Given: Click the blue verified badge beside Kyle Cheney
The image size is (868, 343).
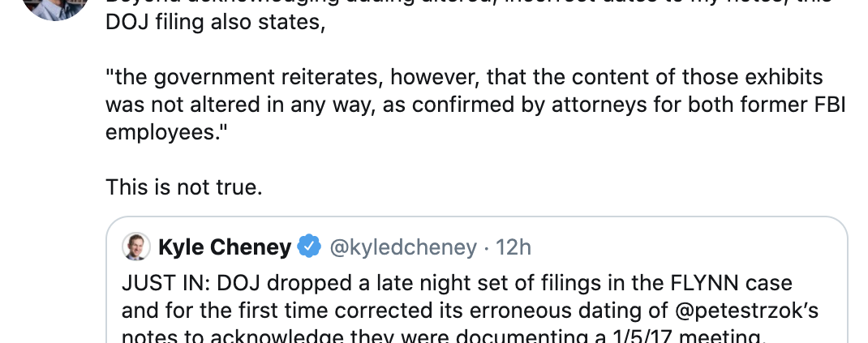Looking at the screenshot, I should pyautogui.click(x=309, y=247).
